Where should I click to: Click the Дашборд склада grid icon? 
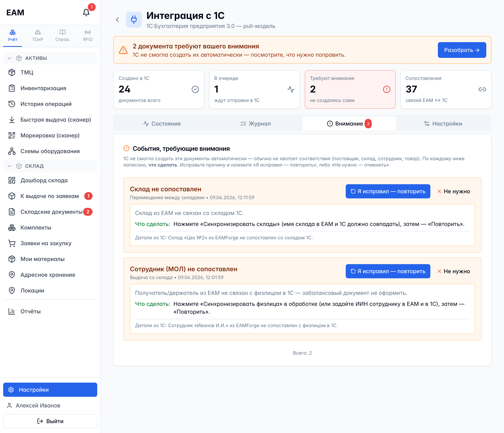12,180
